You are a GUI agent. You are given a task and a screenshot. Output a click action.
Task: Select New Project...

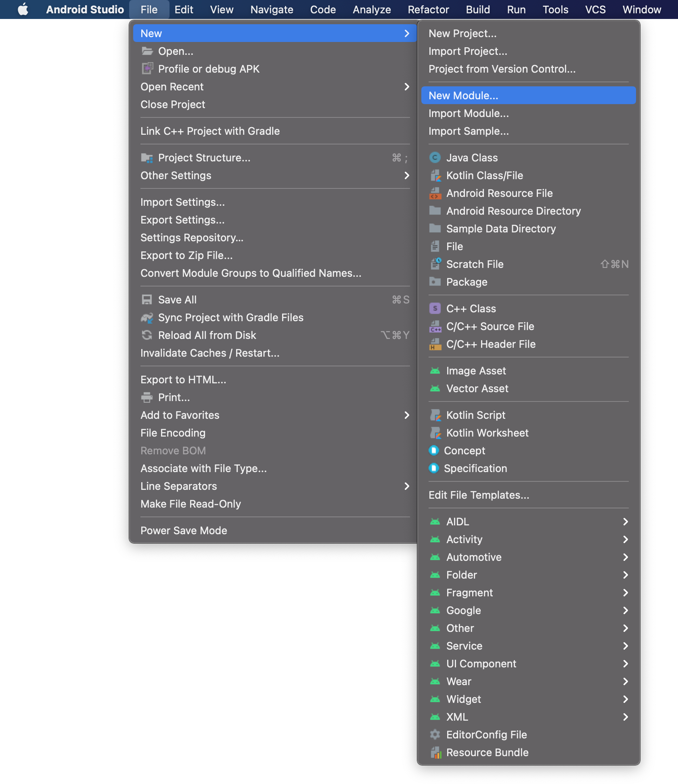[528, 33]
